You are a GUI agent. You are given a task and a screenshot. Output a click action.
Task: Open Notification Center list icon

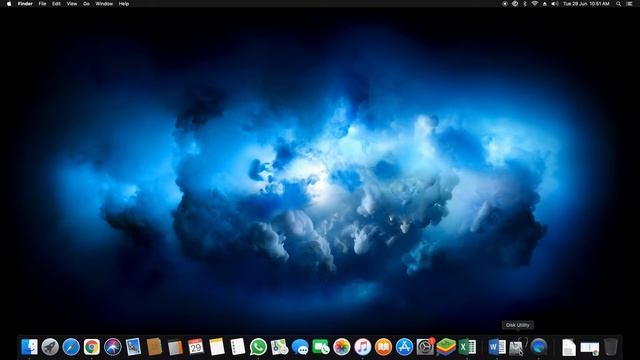(x=629, y=4)
